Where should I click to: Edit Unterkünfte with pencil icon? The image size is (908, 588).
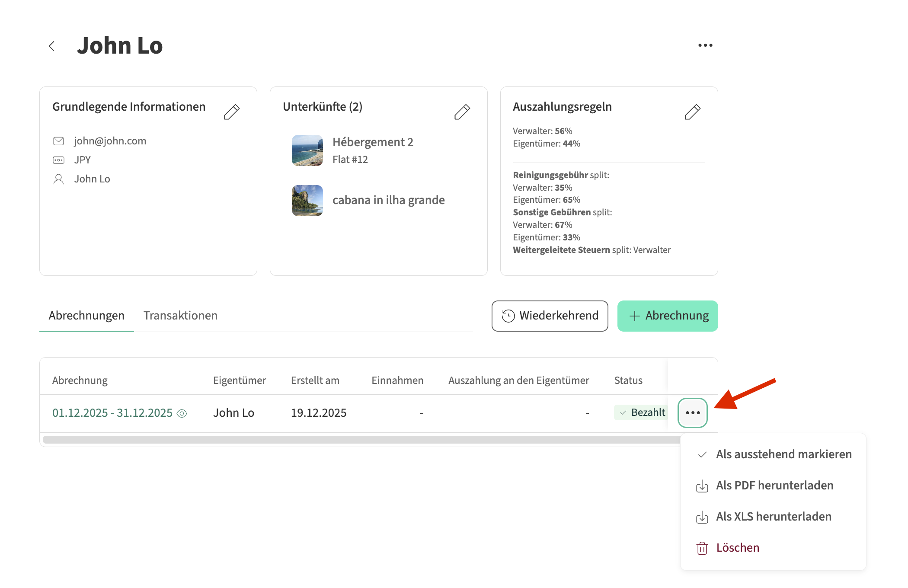(462, 112)
